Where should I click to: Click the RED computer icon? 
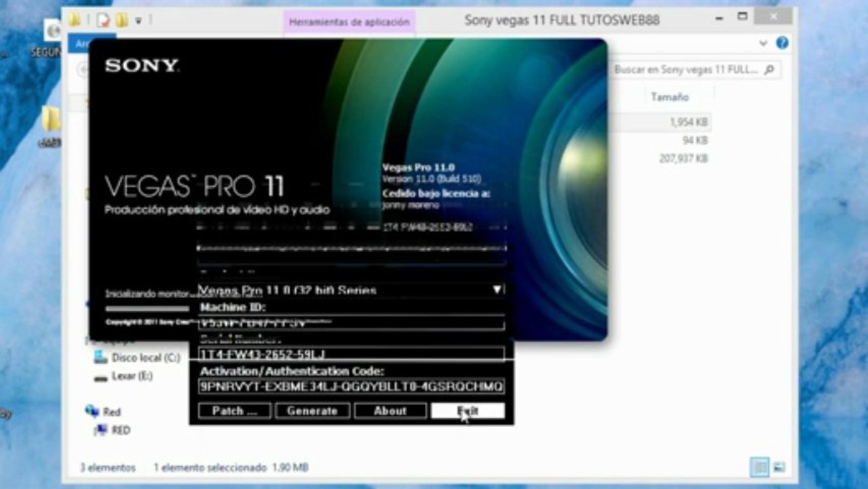tap(100, 430)
